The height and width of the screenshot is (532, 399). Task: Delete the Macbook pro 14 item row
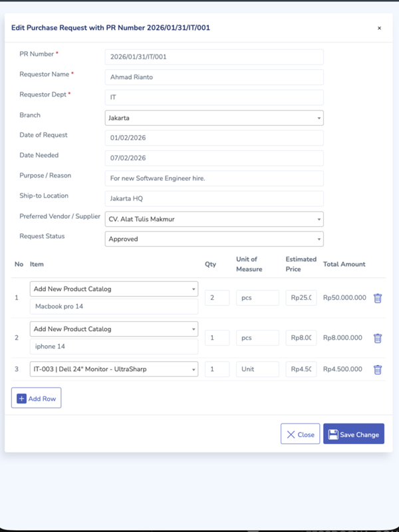coord(378,298)
